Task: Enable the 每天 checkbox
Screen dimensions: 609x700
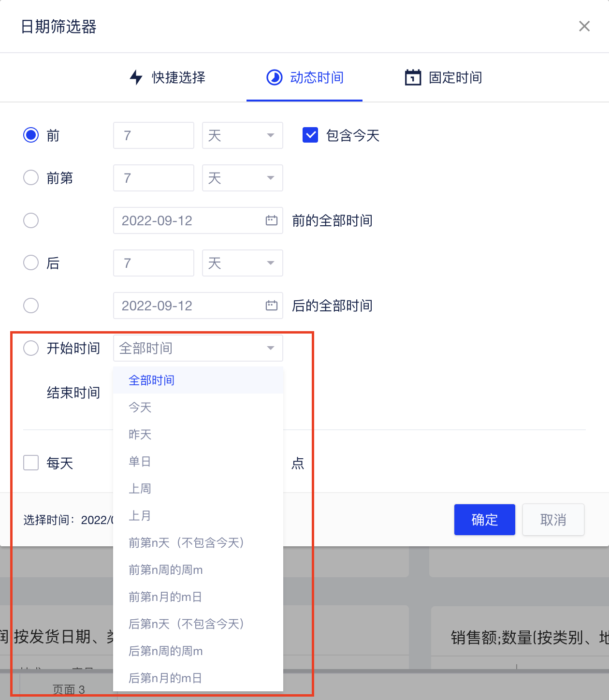Action: [x=30, y=463]
